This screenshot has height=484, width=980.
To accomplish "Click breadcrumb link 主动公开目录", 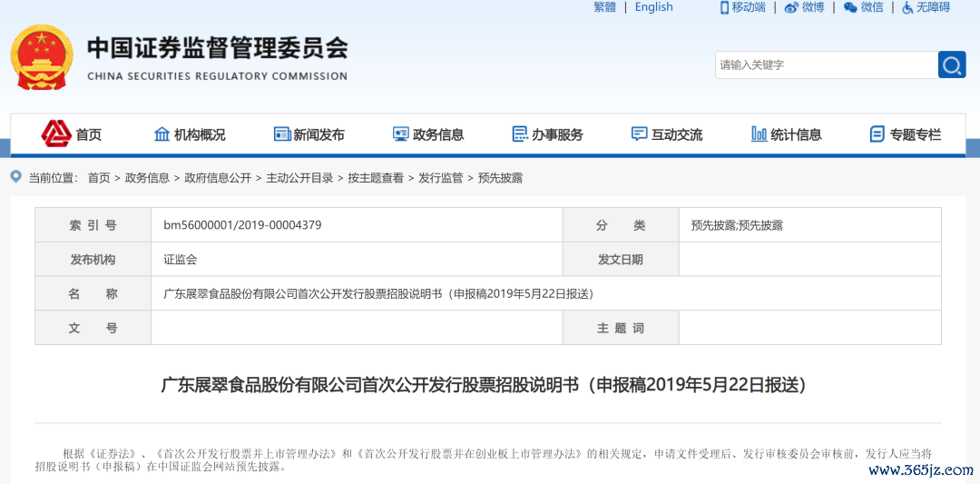I will (x=299, y=178).
